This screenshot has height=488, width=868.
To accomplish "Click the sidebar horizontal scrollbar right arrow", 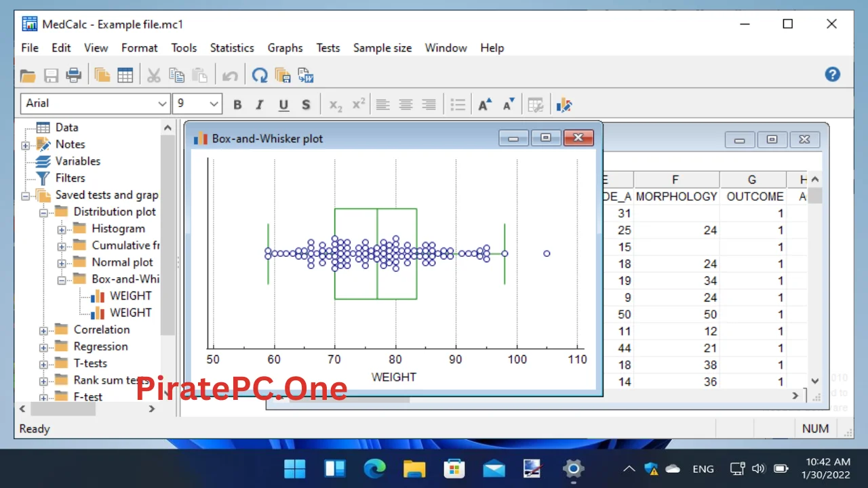I will point(152,409).
